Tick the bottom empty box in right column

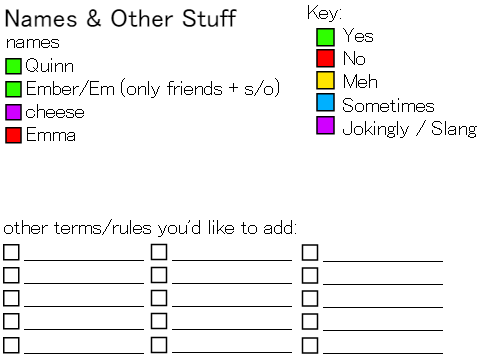[310, 345]
